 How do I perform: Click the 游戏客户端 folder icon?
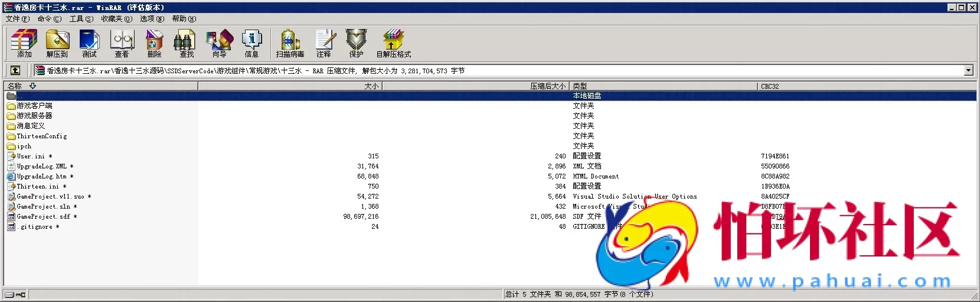pyautogui.click(x=11, y=106)
